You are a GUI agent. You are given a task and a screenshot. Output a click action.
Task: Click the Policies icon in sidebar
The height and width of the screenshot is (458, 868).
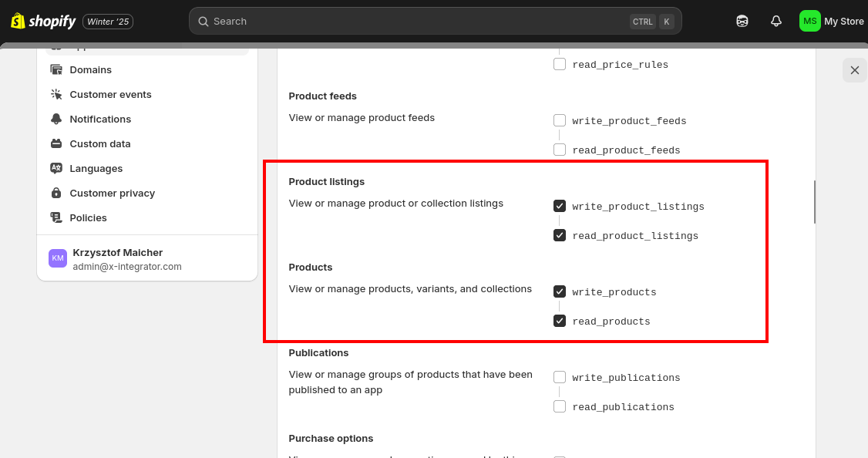tap(56, 217)
